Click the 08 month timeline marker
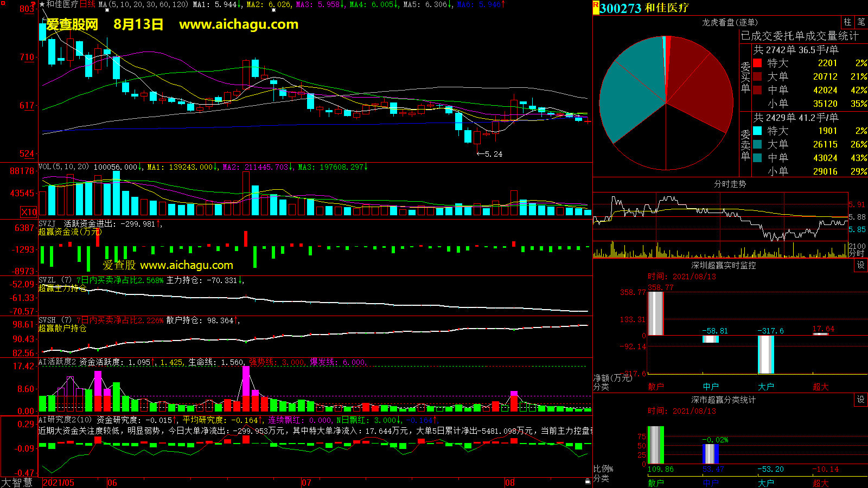 (x=509, y=483)
